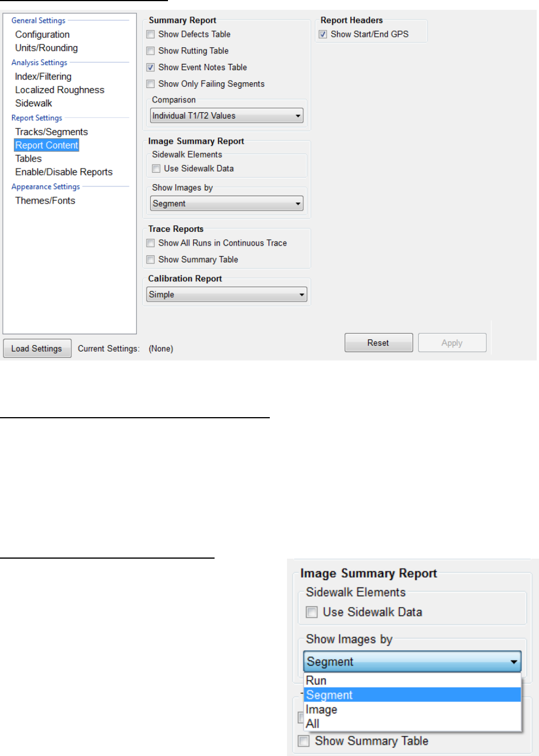This screenshot has height=756, width=539.
Task: Open the Show Images by Segment dropdown
Action: pos(227,204)
